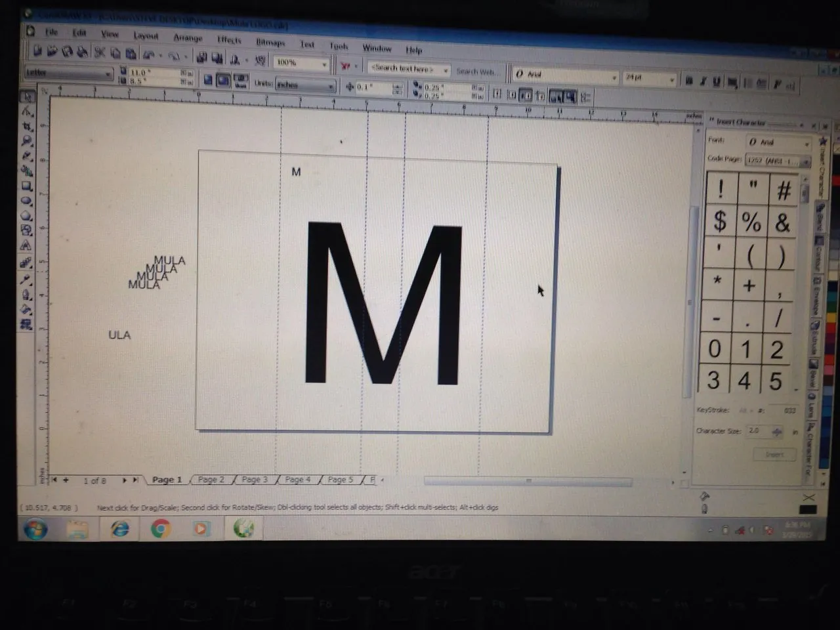Open the Arrange menu
Image resolution: width=840 pixels, height=630 pixels.
click(188, 37)
